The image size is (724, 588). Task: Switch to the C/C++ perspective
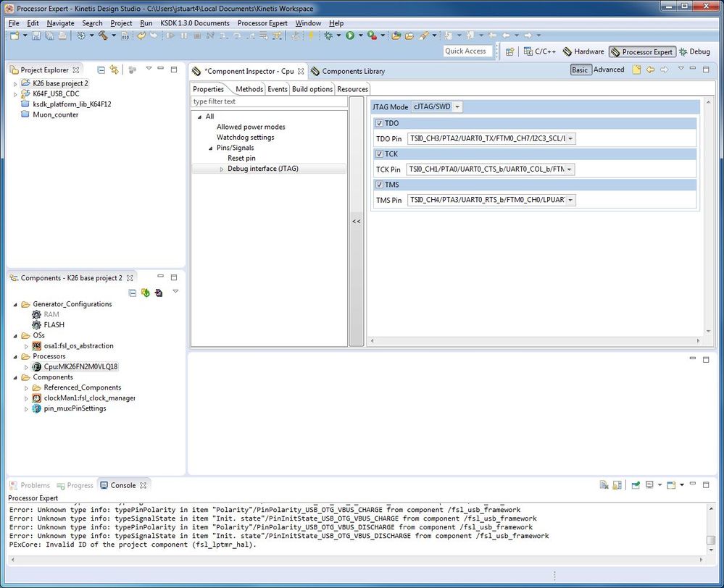540,51
